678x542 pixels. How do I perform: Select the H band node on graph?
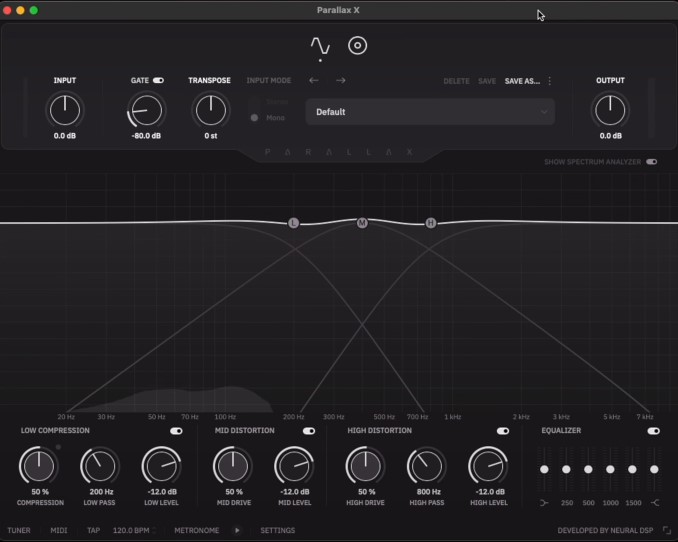(x=431, y=223)
